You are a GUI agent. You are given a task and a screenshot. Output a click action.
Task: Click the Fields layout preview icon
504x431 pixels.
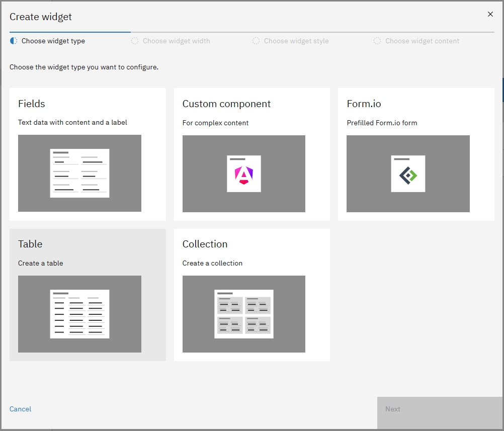point(79,173)
